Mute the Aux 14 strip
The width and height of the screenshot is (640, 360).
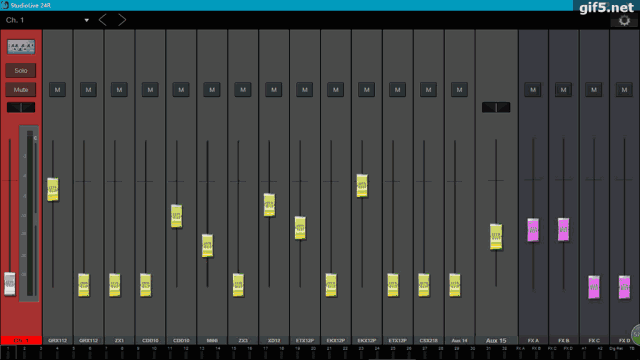459,90
